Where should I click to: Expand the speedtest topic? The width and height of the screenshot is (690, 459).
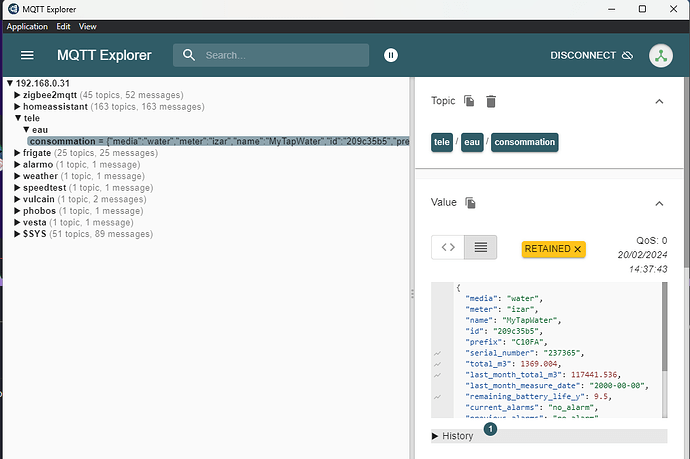coord(17,187)
